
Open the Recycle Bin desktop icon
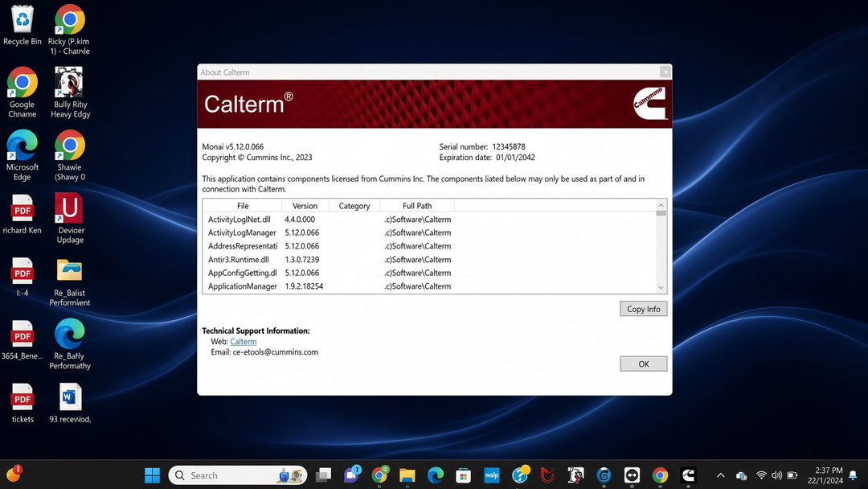click(23, 26)
